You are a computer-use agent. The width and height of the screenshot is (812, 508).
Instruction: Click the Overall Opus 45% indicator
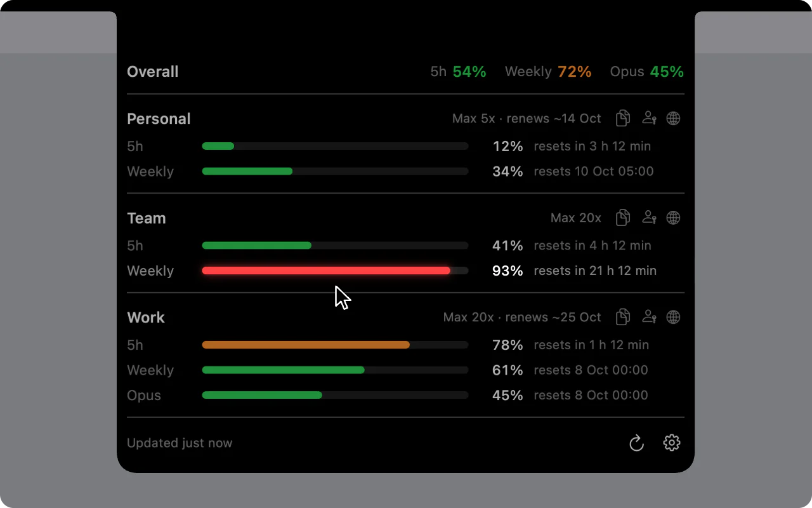tap(647, 72)
